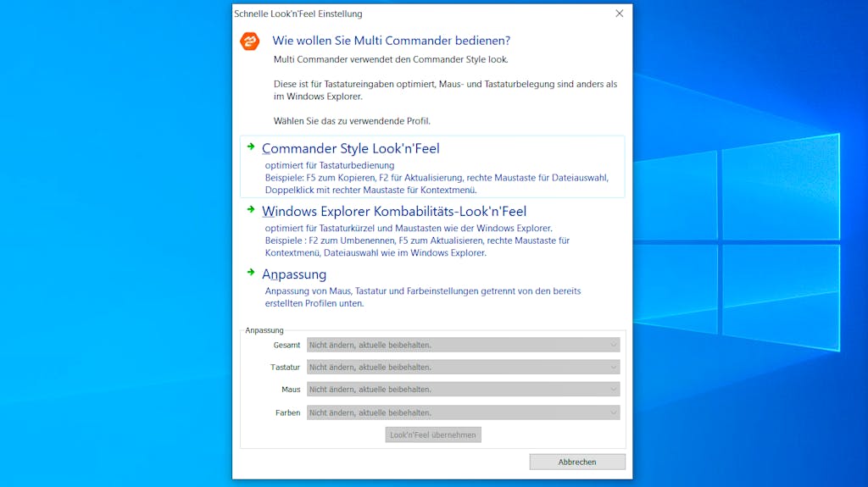Open the Gesamt dropdown
Screen dimensions: 868x487
(464, 345)
